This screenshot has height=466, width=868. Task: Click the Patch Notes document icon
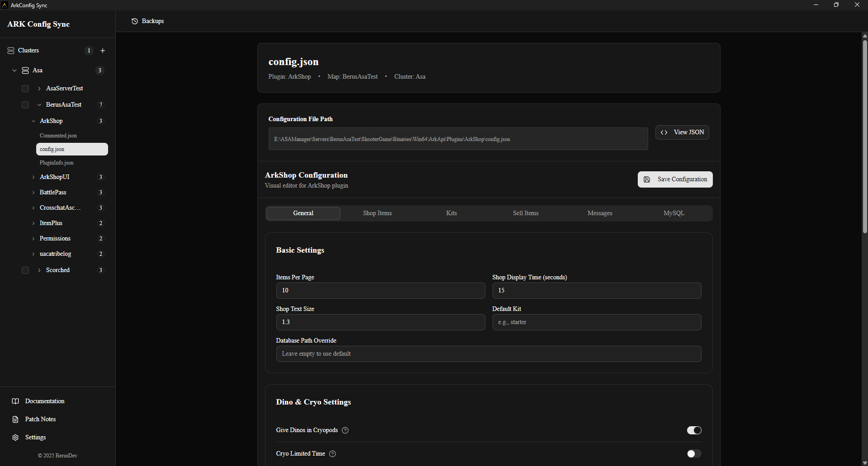(x=15, y=419)
